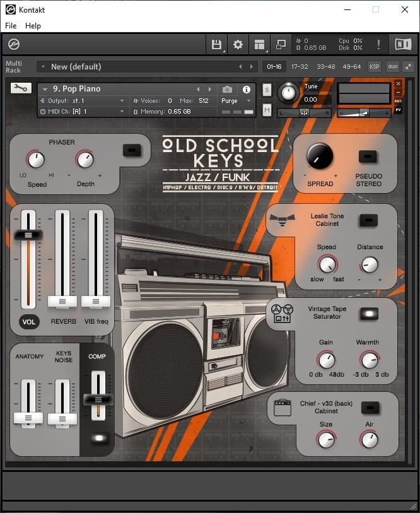Switch to the 17-32 rack page

coord(300,67)
